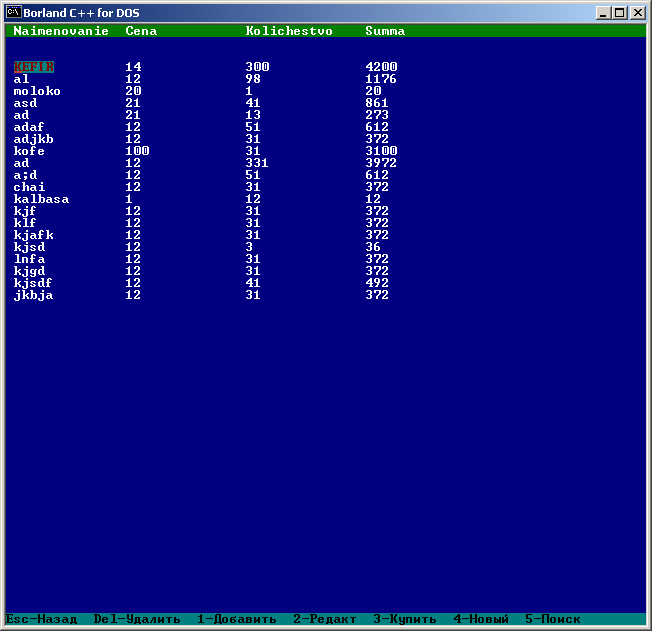Click the 3-Купить hint in bottom bar
652x631 pixels.
[x=405, y=619]
